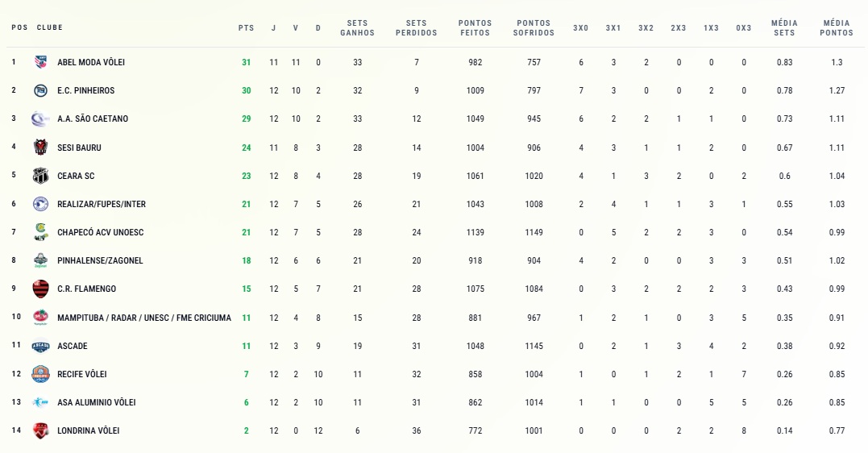The width and height of the screenshot is (868, 453).
Task: Click the Média Pontos column header
Action: 836,28
